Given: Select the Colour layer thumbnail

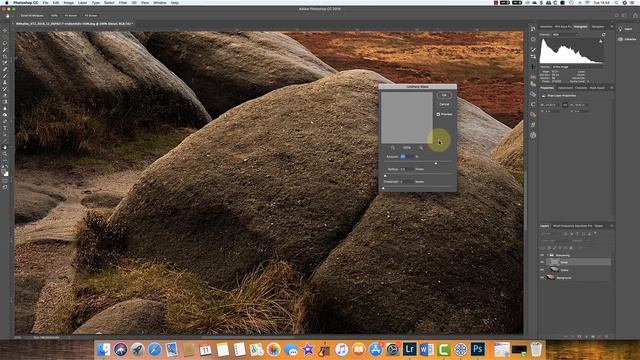Looking at the screenshot, I should pos(554,270).
